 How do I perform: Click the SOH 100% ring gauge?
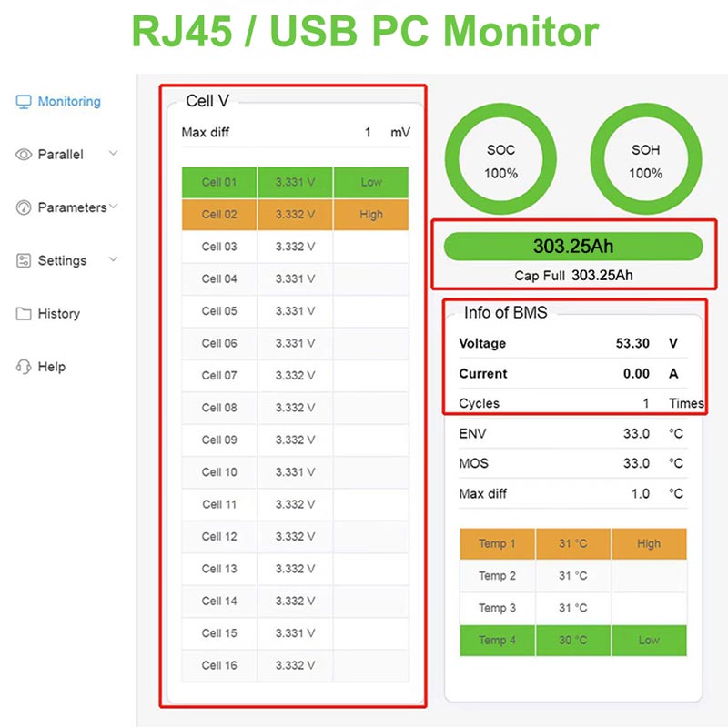pyautogui.click(x=646, y=158)
